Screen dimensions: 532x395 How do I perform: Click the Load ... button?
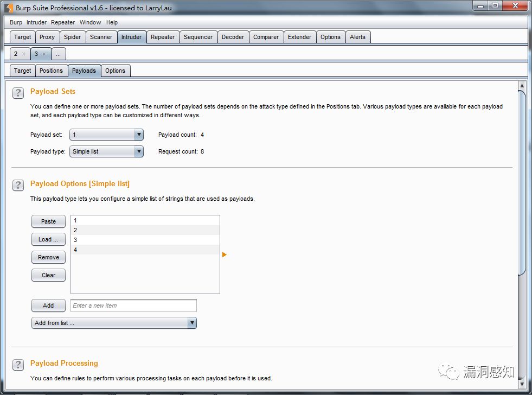(x=48, y=239)
